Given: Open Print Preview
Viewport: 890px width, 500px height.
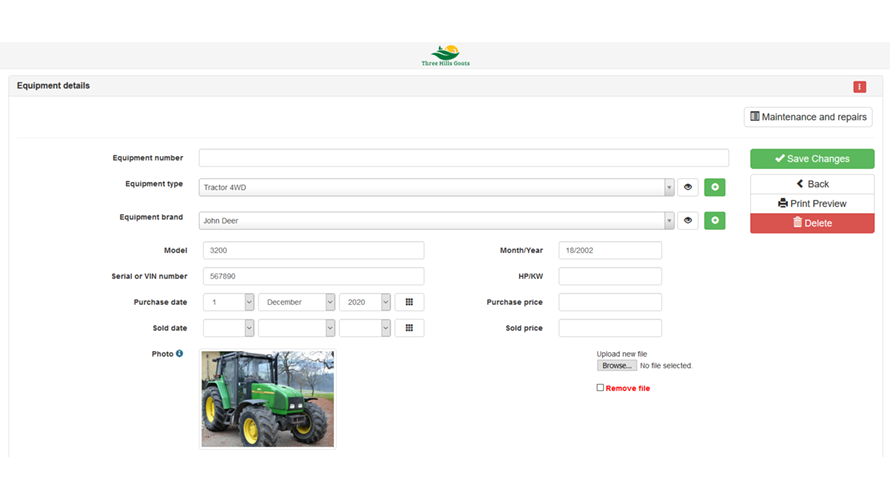Looking at the screenshot, I should pyautogui.click(x=812, y=203).
